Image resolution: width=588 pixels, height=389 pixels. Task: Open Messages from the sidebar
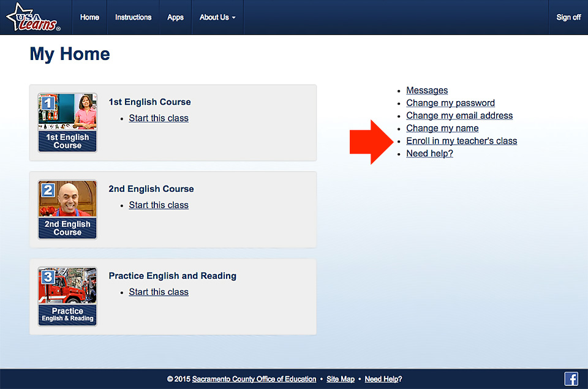[x=427, y=90]
